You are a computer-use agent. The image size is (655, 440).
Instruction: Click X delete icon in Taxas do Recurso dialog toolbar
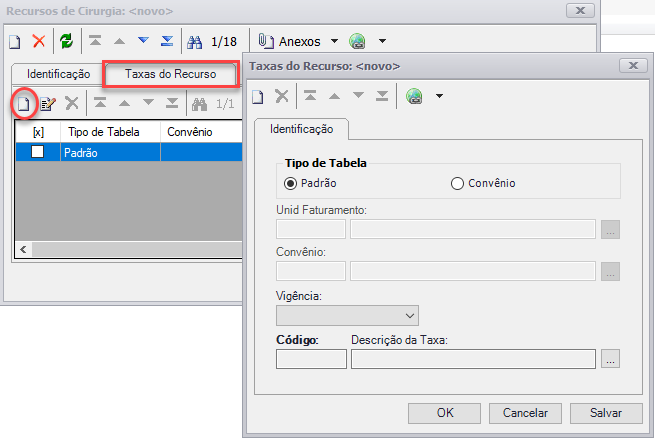click(x=282, y=96)
